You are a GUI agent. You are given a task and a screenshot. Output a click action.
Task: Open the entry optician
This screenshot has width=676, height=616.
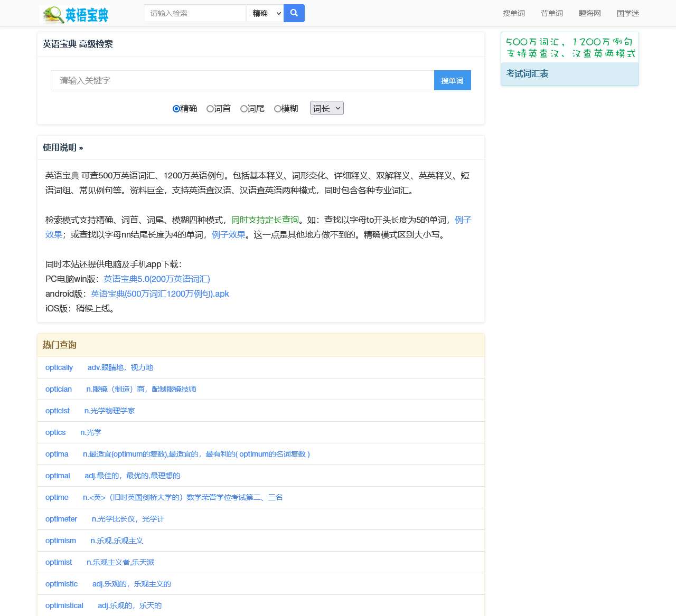[x=59, y=389]
